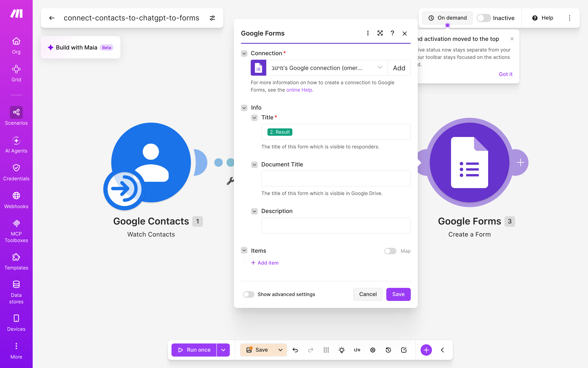
Task: Open the Org home icon in sidebar
Action: (x=16, y=46)
